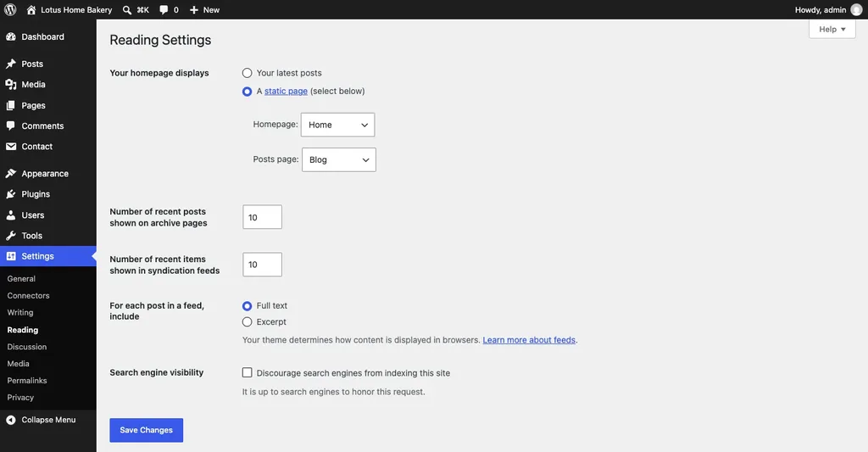Open Writing settings submenu item
Screen dimensions: 868x452
[20, 312]
